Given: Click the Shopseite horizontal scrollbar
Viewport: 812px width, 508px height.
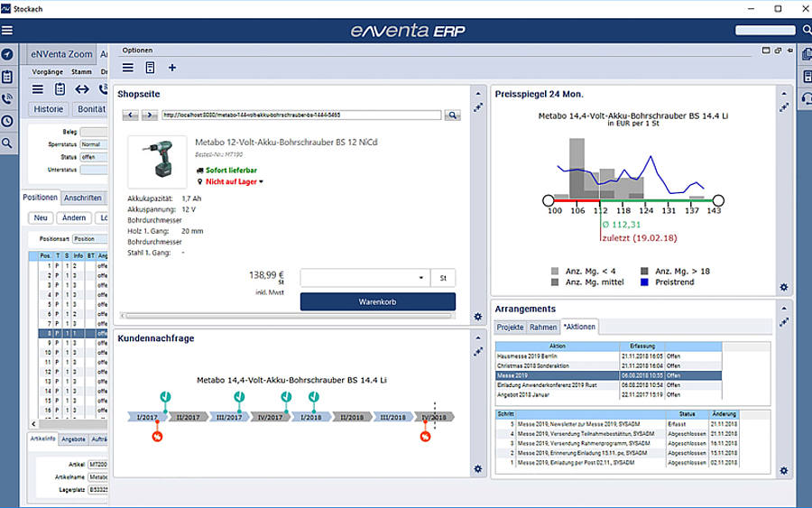Looking at the screenshot, I should (289, 316).
